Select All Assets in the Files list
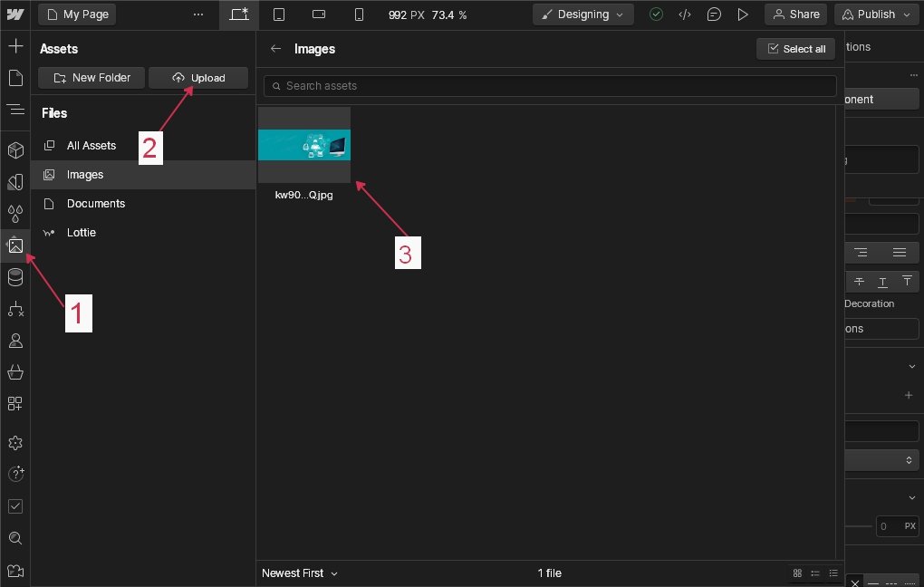 click(91, 146)
